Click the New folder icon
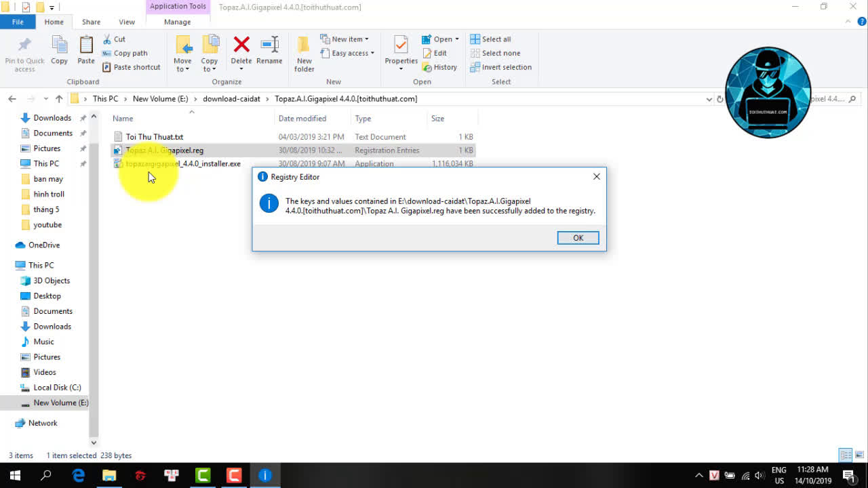The width and height of the screenshot is (868, 488). [304, 53]
